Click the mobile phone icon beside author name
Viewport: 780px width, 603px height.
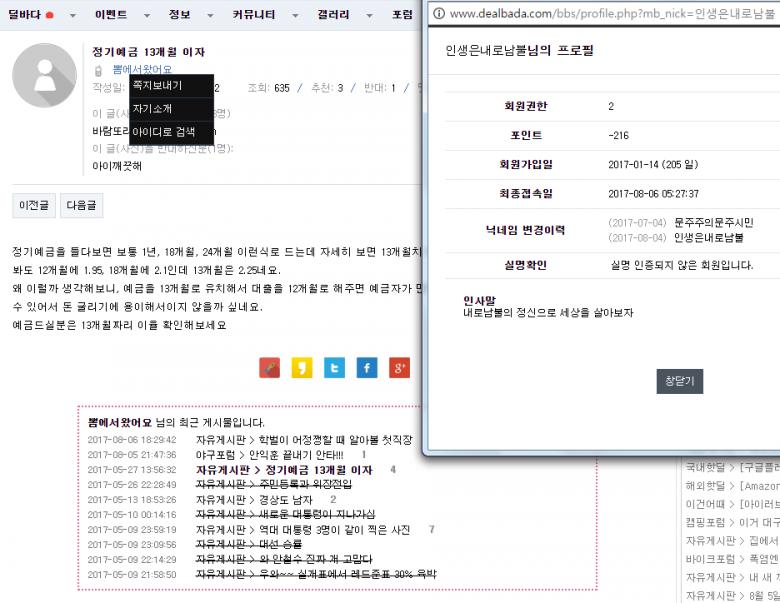coord(98,70)
